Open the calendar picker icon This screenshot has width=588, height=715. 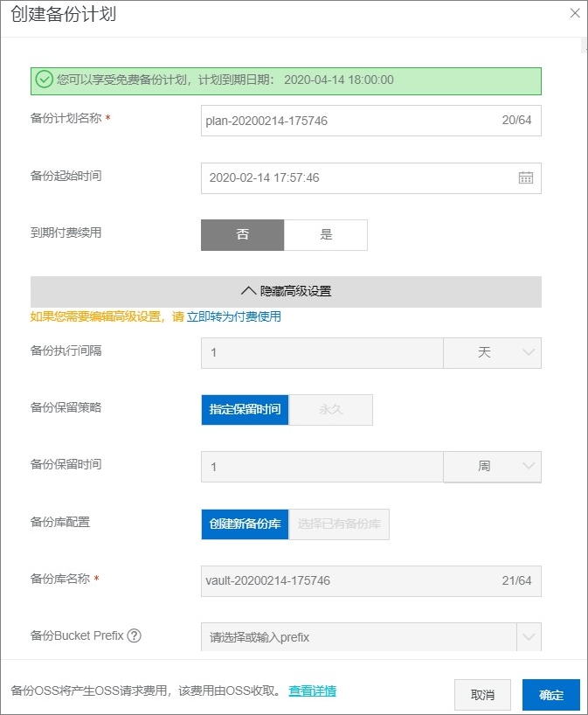click(526, 177)
